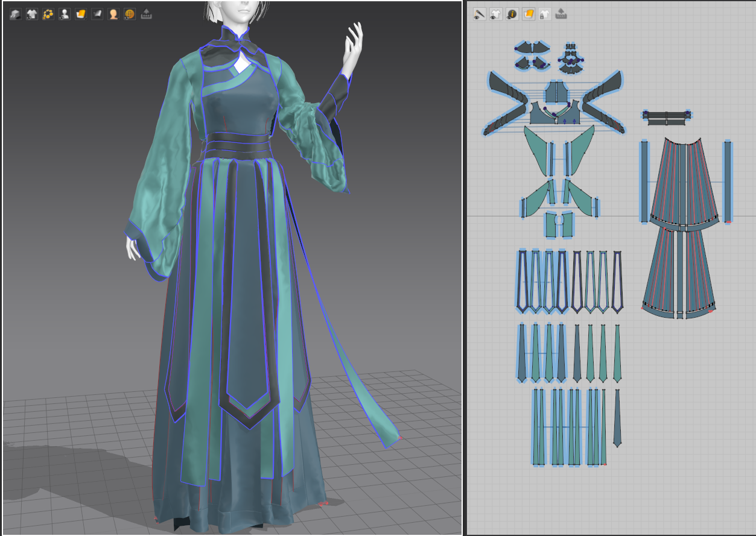The width and height of the screenshot is (756, 536).
Task: Show arrangement points with yellow dots icon
Action: tap(48, 14)
